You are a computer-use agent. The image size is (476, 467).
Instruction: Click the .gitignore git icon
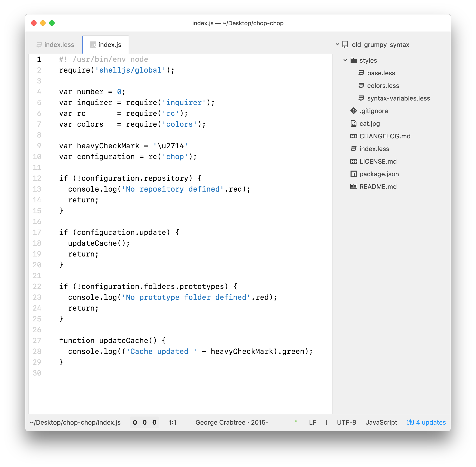(354, 111)
